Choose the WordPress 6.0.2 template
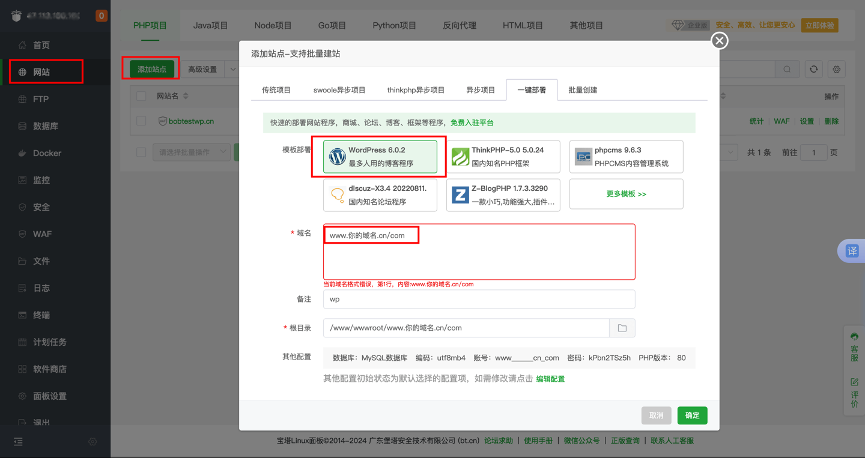This screenshot has height=458, width=866. point(380,156)
